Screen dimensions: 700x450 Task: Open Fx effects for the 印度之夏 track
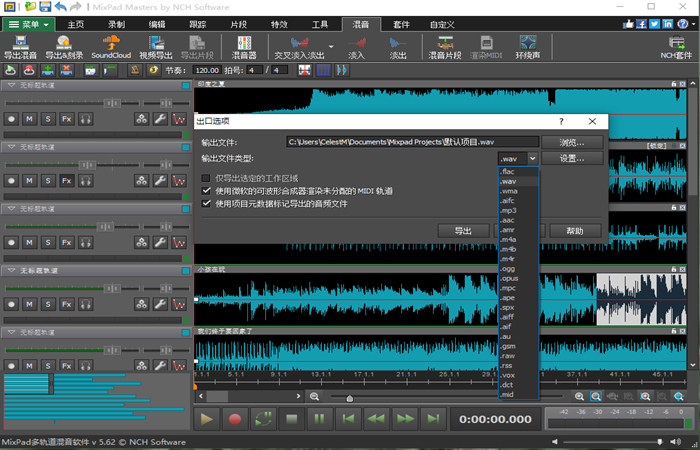pos(67,119)
